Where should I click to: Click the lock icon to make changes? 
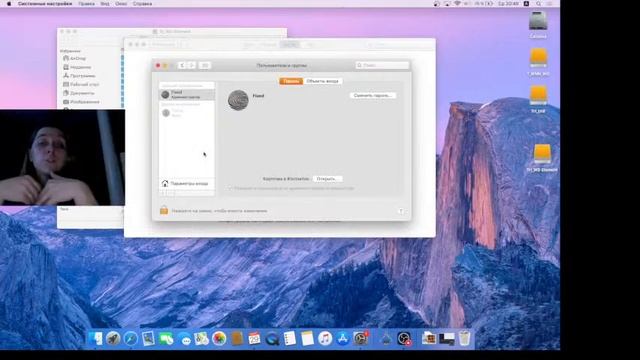[164, 211]
